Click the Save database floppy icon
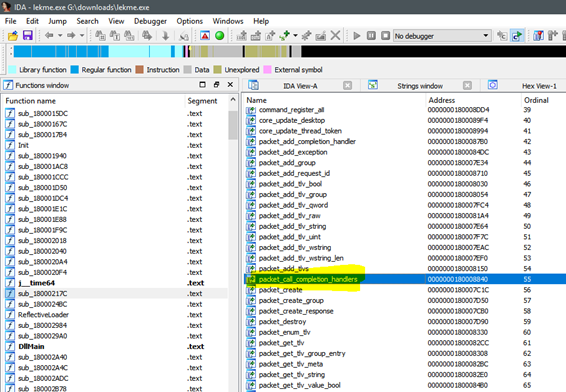Viewport: 566px width, 392px height. tap(28, 35)
